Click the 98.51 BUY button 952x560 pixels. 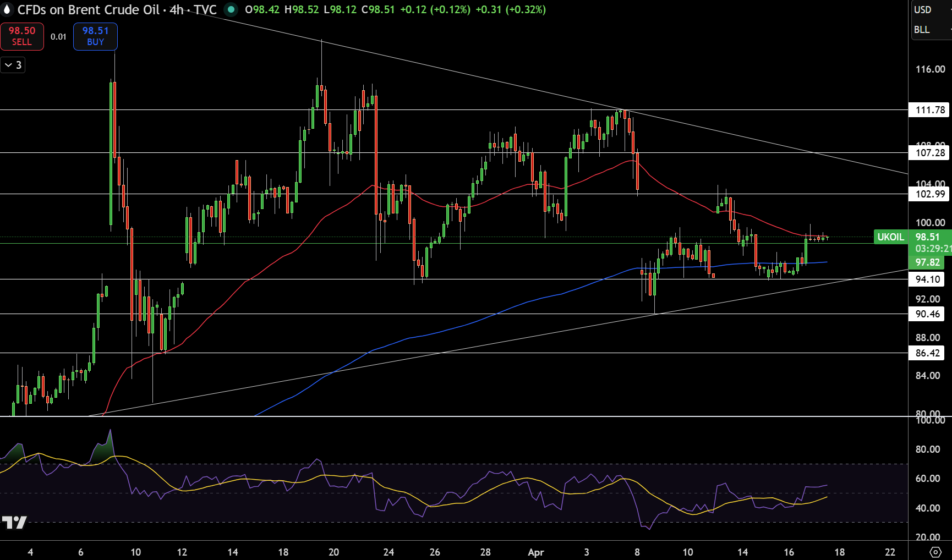(95, 36)
